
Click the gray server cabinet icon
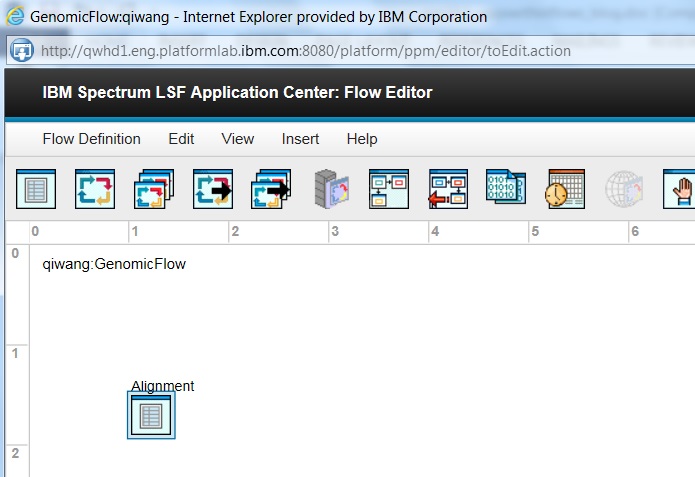[x=332, y=189]
